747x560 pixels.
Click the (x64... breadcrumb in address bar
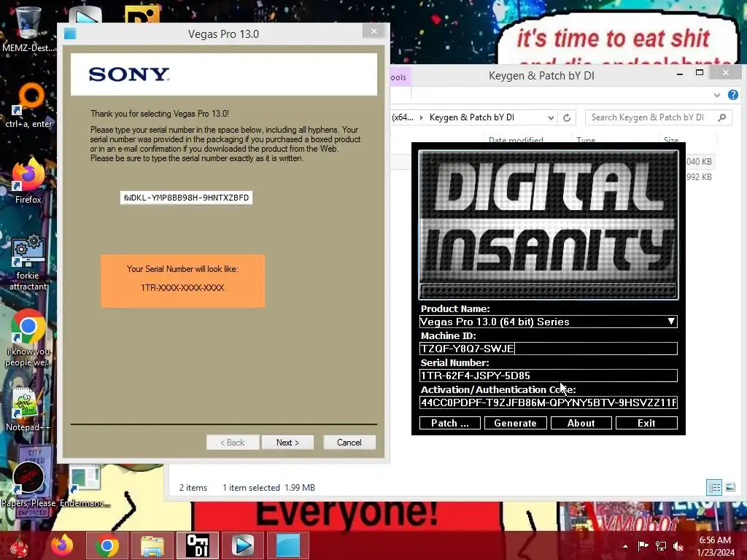pyautogui.click(x=403, y=117)
